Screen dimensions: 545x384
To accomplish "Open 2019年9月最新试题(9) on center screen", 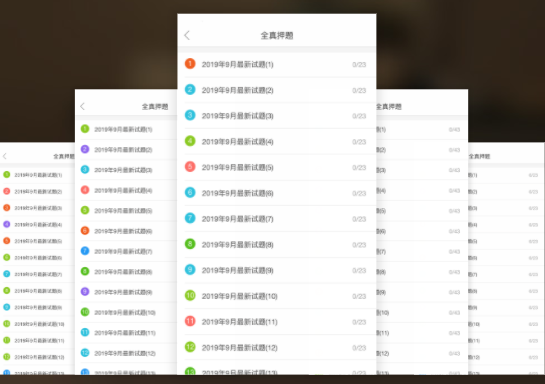I will point(277,270).
